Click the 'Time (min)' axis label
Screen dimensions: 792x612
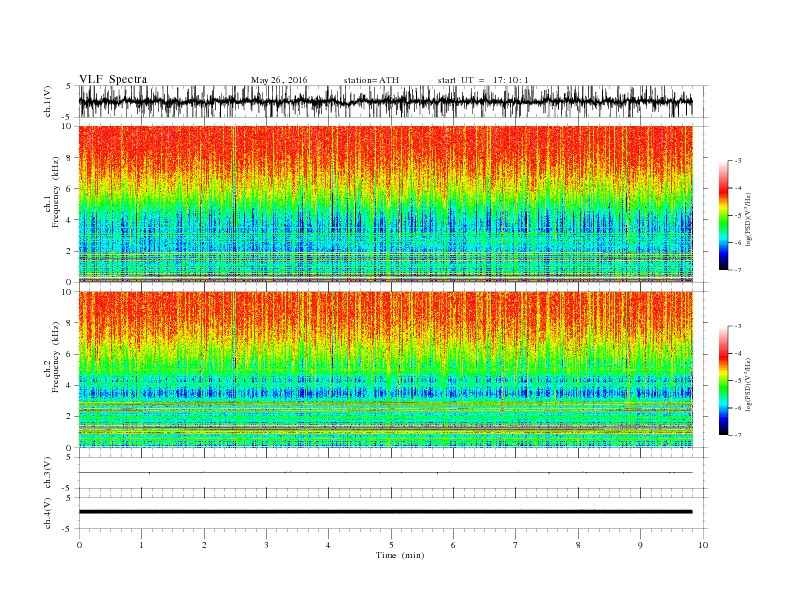pyautogui.click(x=400, y=555)
